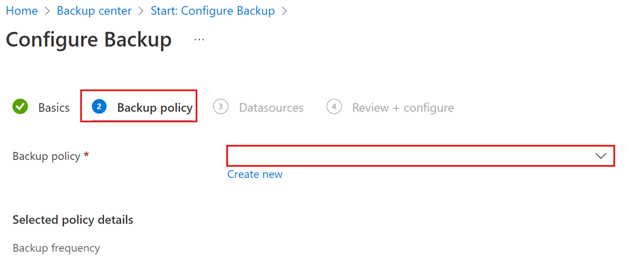The width and height of the screenshot is (644, 277).
Task: Click the Home breadcrumb link
Action: (21, 11)
